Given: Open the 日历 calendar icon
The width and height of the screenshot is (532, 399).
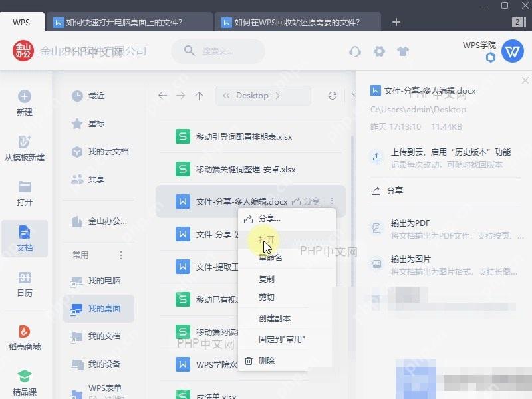Looking at the screenshot, I should coord(25,277).
